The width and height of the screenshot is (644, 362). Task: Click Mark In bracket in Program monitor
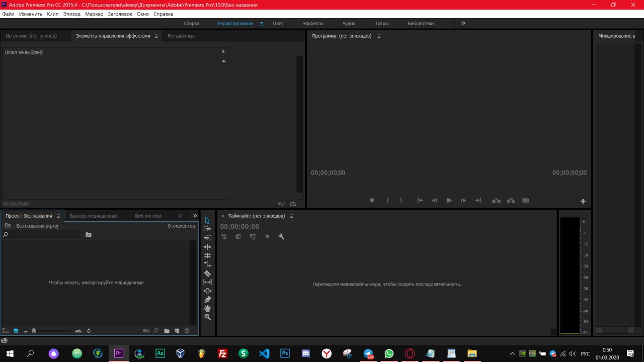[x=387, y=201]
